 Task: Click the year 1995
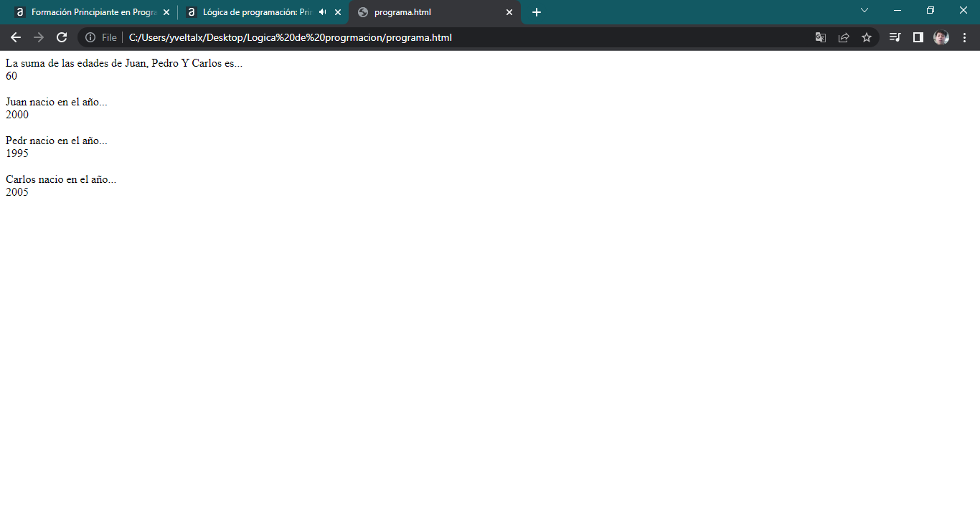17,153
